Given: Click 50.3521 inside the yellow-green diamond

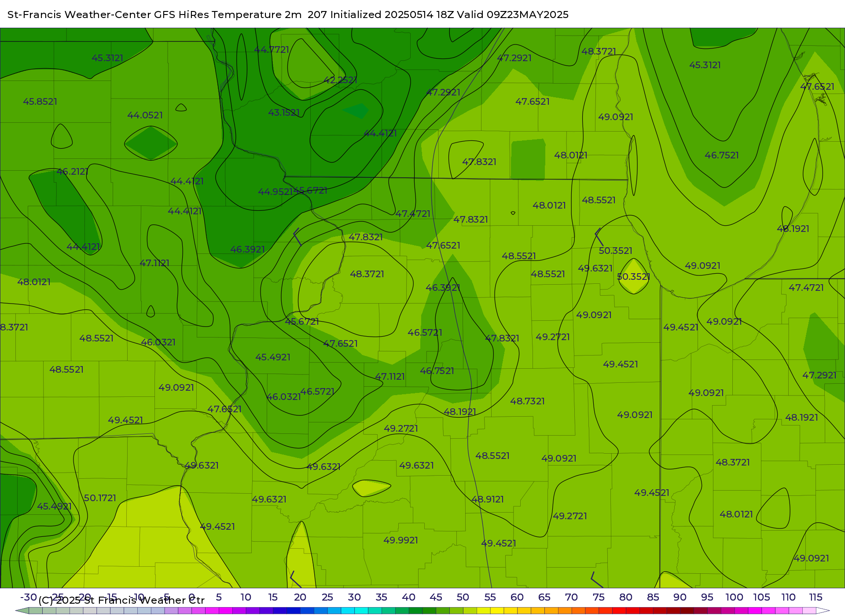Looking at the screenshot, I should [633, 277].
